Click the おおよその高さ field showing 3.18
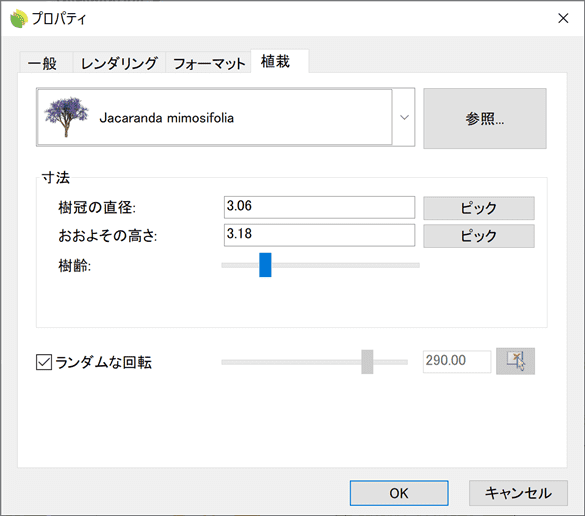Viewport: 585px width, 516px height. (319, 235)
